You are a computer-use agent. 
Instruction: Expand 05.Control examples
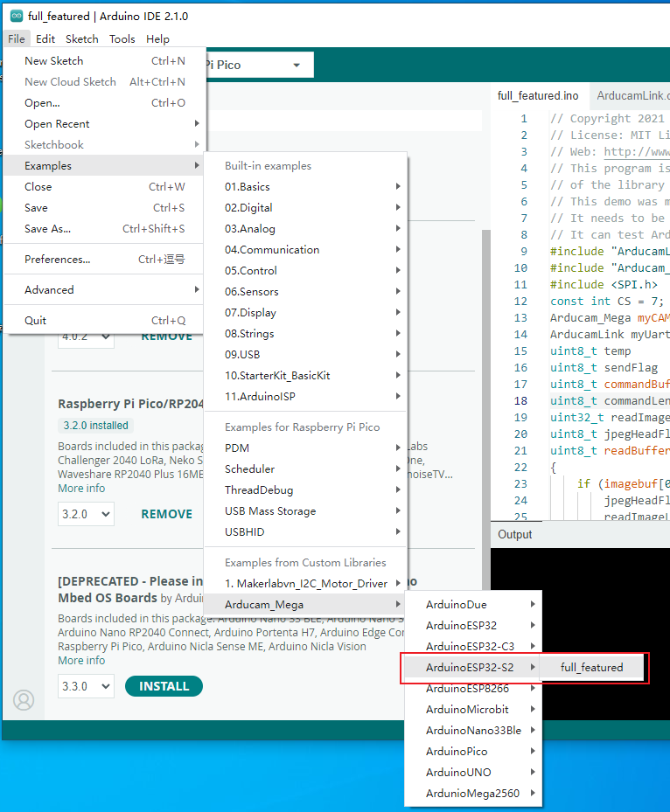tap(306, 271)
